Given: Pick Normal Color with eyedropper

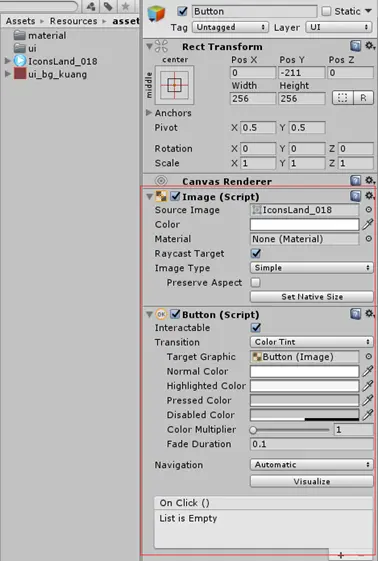Looking at the screenshot, I should pos(368,371).
